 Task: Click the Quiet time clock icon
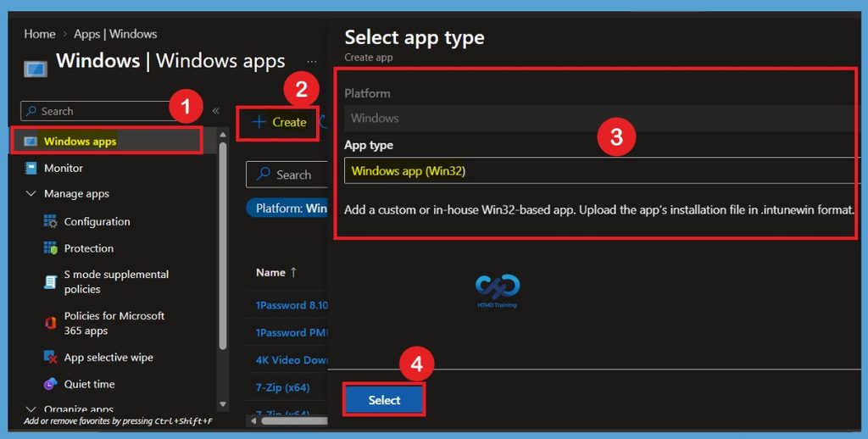(50, 384)
